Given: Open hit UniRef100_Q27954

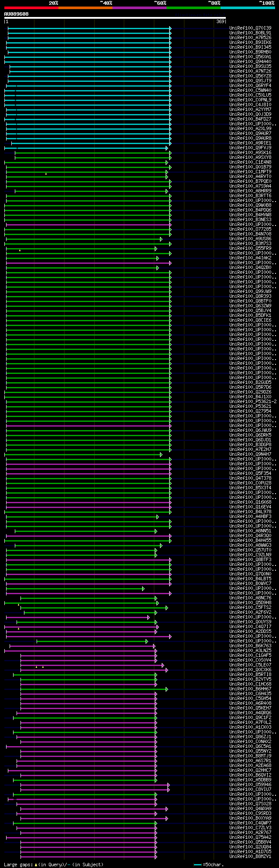Looking at the screenshot, I should coord(250,411).
